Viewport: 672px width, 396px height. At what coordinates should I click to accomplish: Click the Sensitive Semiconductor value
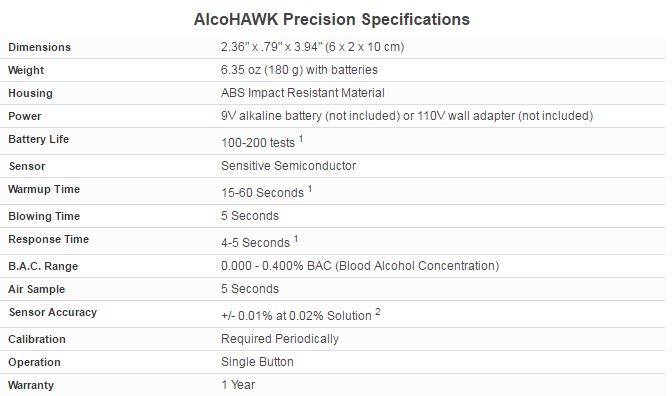(x=288, y=166)
